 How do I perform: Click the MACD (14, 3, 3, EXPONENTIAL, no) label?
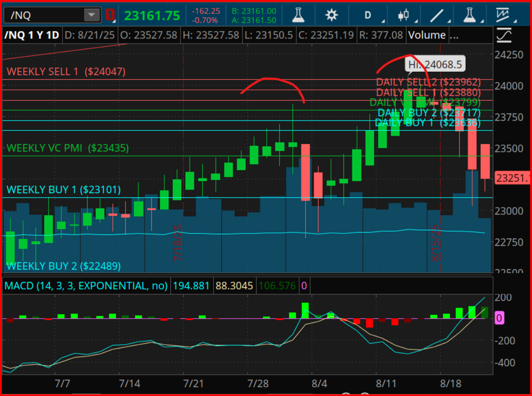(86, 286)
